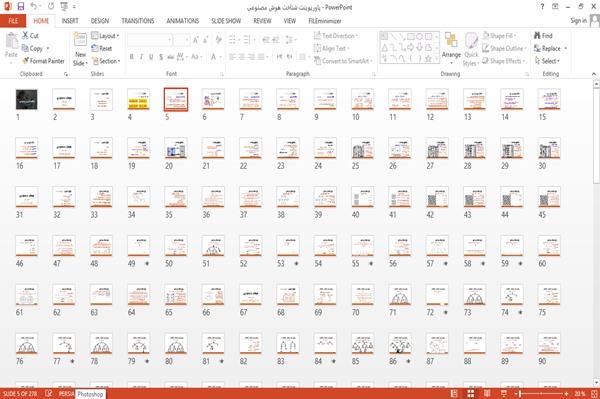
Task: Open the Replace dialog
Action: pyautogui.click(x=547, y=48)
